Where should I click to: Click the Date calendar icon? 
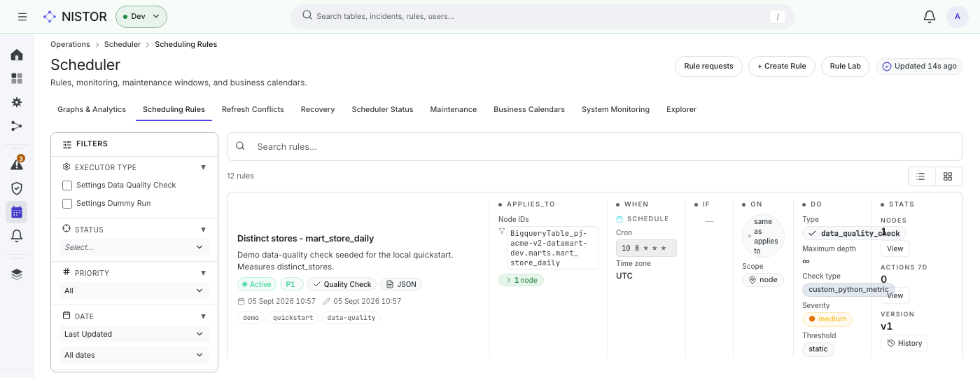coord(66,316)
